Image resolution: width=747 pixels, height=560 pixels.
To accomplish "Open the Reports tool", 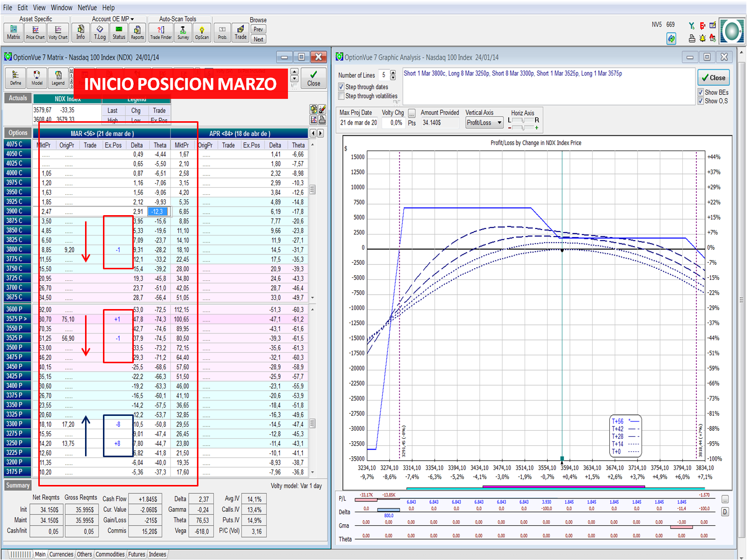I will pyautogui.click(x=137, y=32).
